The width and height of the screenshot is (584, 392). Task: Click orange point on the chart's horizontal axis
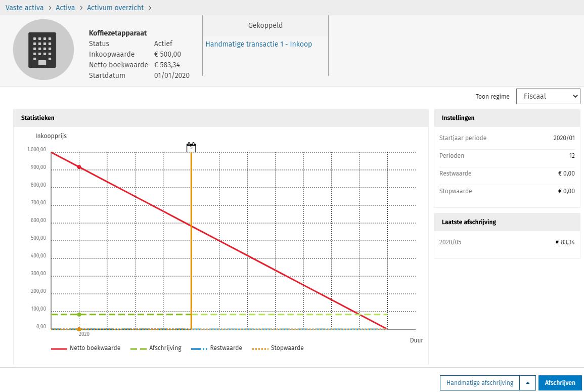79,329
